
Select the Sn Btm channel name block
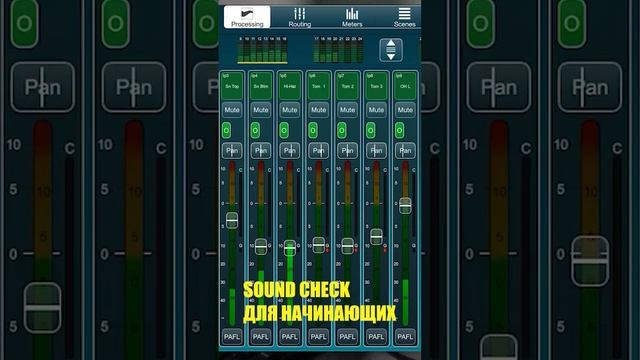click(261, 86)
